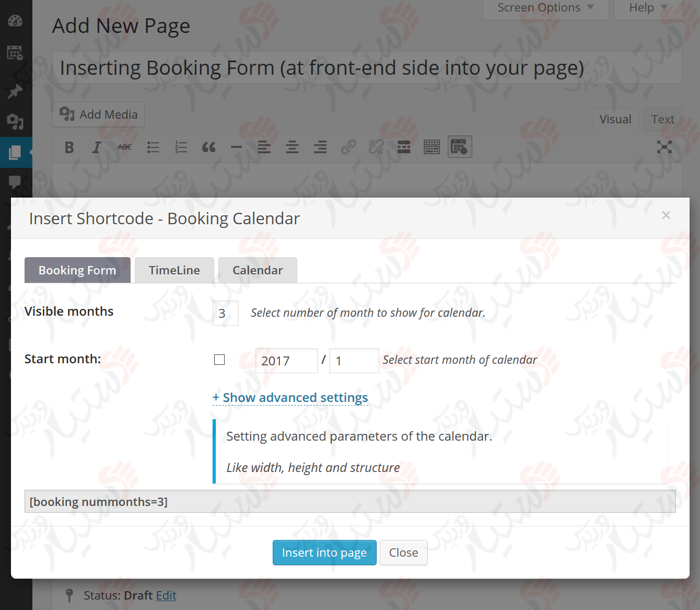Viewport: 700px width, 610px height.
Task: Toggle the toolbar kitchen sink
Action: coord(431,147)
